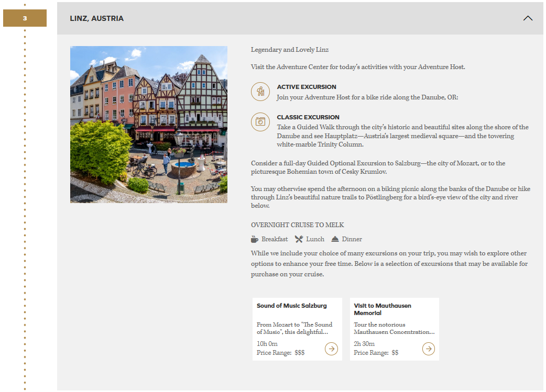Image resolution: width=546 pixels, height=392 pixels.
Task: Click the Mauthausen excursion description text
Action: tap(394, 328)
